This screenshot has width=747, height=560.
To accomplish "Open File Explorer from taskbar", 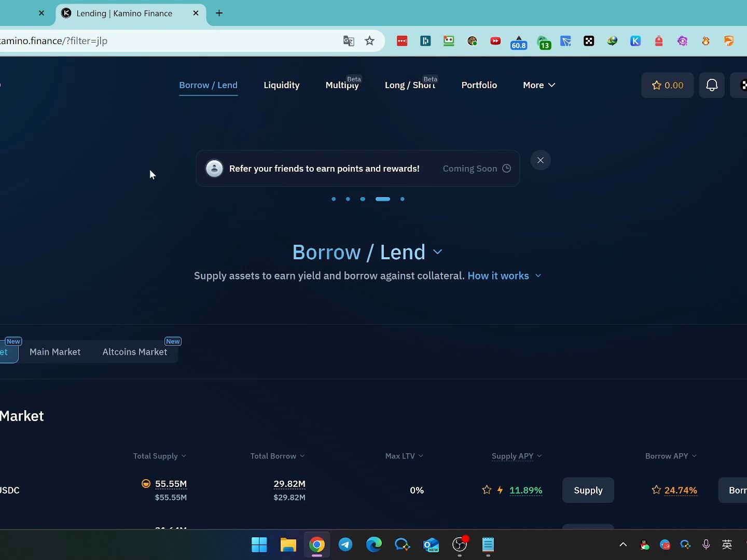I will 288,544.
